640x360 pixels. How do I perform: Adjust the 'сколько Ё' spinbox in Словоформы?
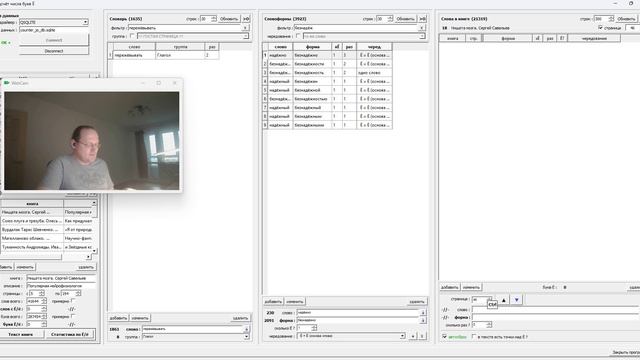click(x=307, y=328)
